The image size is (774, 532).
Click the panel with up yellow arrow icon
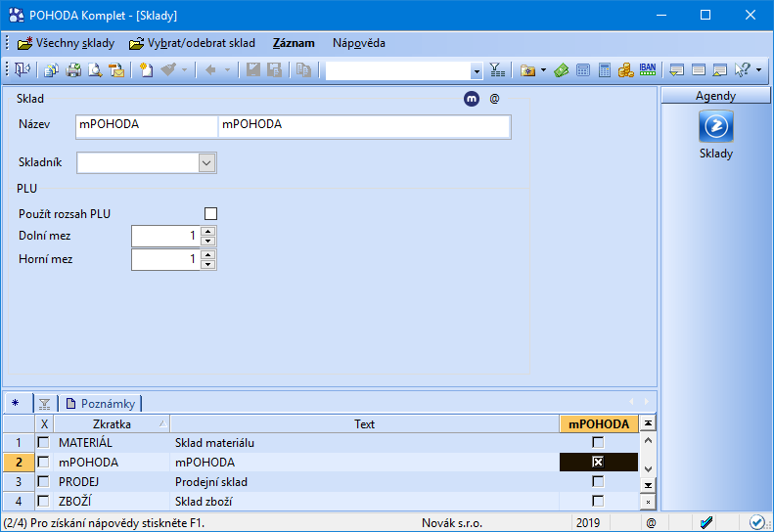click(720, 70)
